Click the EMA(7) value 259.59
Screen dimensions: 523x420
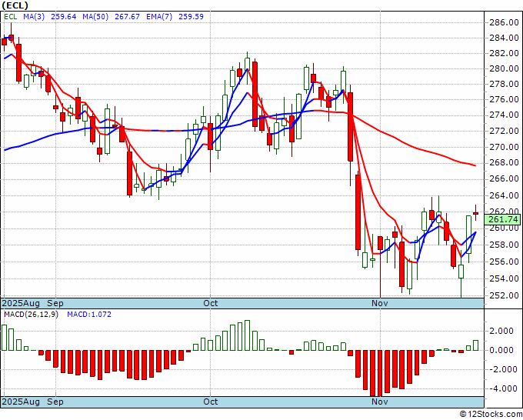191,17
